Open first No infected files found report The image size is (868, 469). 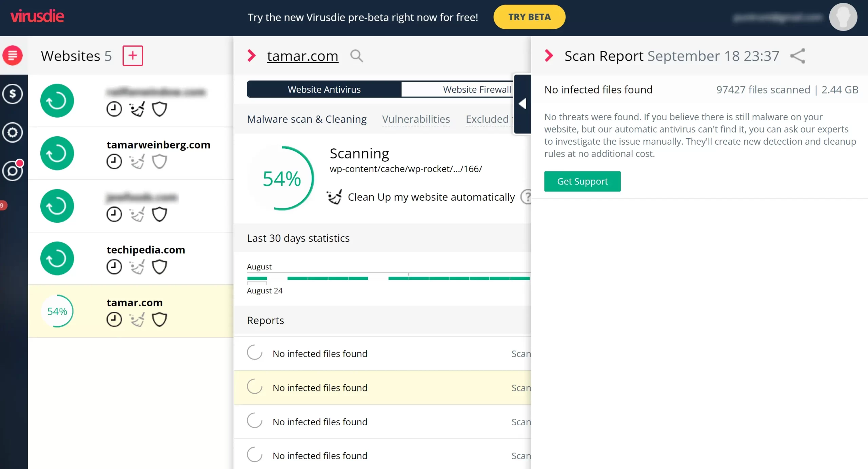382,353
